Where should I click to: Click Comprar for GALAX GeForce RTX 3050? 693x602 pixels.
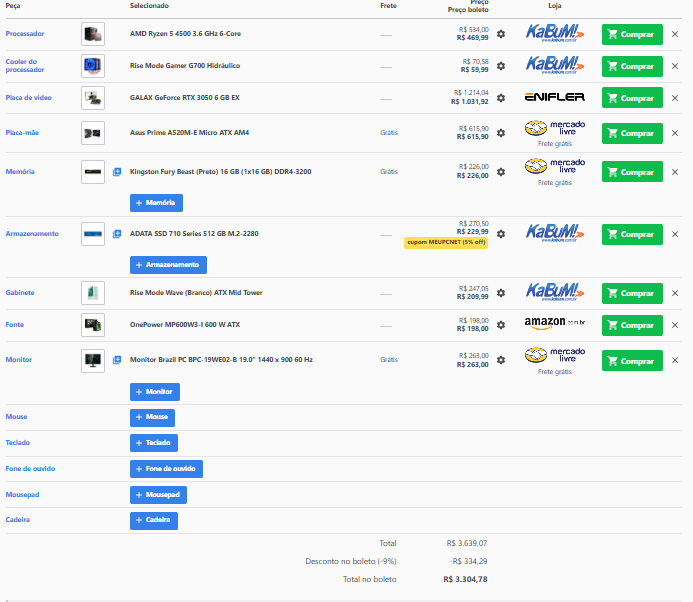(x=632, y=98)
